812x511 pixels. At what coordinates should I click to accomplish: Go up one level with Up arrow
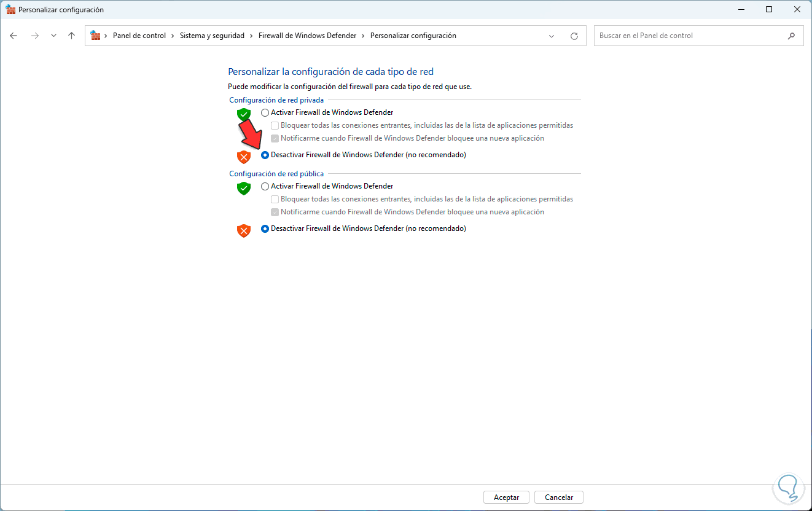click(71, 36)
